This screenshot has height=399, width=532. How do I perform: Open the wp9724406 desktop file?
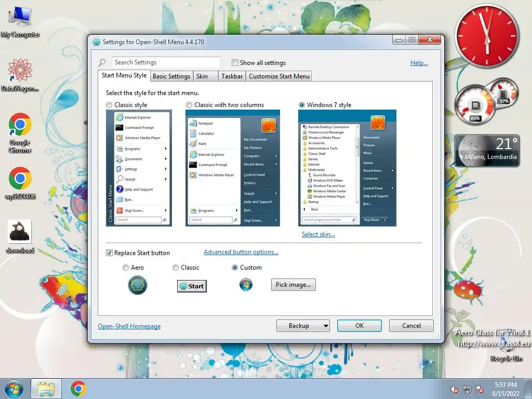tap(20, 183)
